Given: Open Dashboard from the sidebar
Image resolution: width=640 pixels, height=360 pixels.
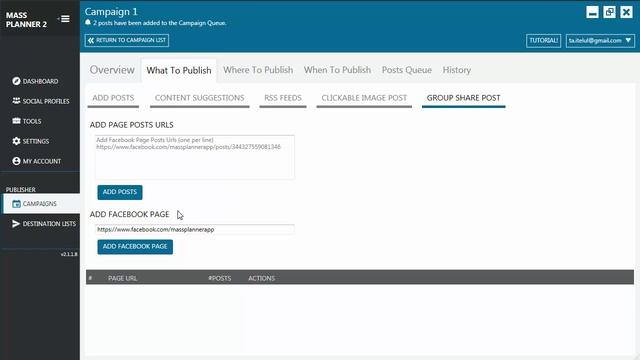Looking at the screenshot, I should coord(40,81).
